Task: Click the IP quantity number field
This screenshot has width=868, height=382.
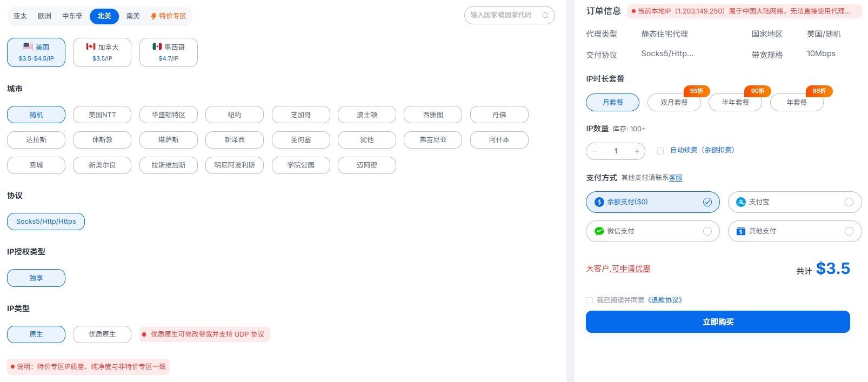Action: click(616, 151)
